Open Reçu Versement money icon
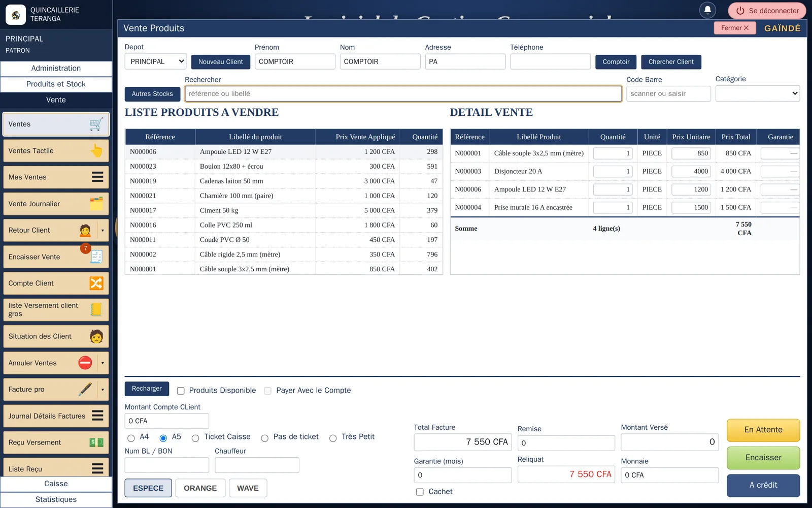 click(x=96, y=442)
